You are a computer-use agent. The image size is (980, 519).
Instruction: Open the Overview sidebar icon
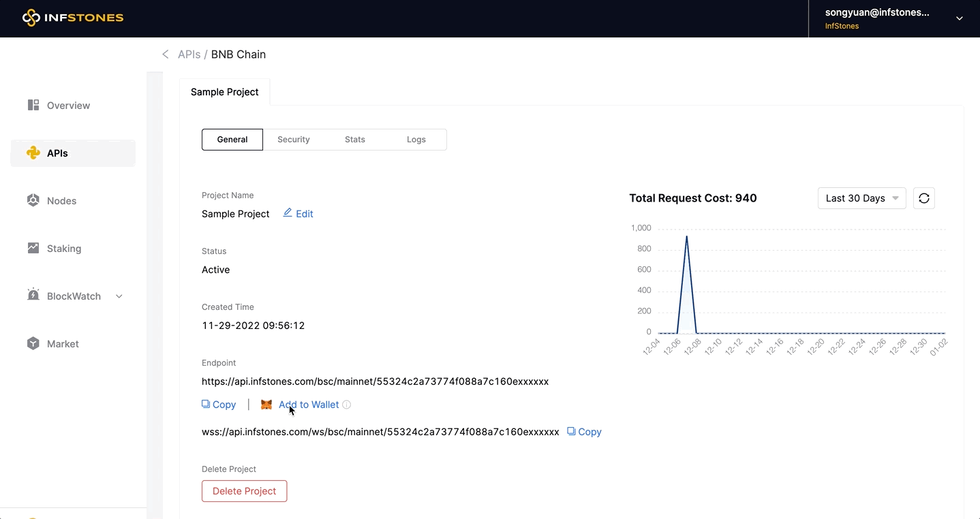pos(33,105)
